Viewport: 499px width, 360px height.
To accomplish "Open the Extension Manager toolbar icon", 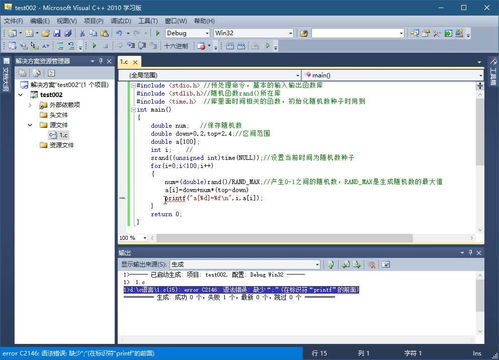I will pyautogui.click(x=459, y=33).
